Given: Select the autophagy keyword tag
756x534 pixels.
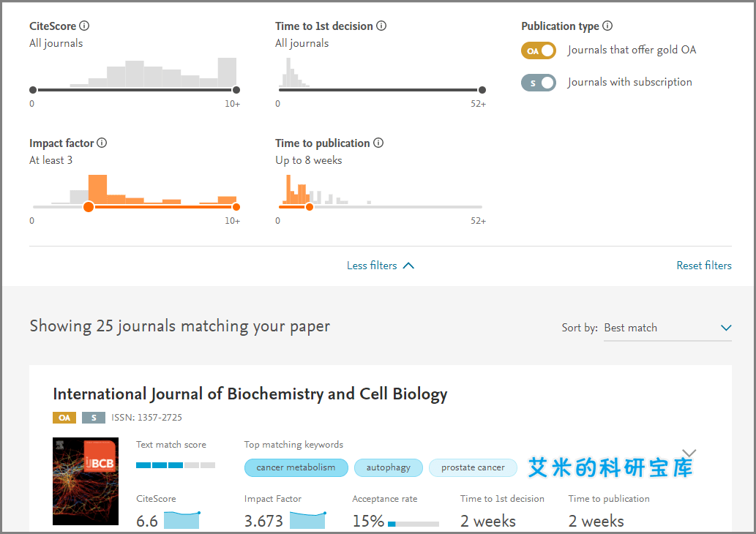Looking at the screenshot, I should (x=389, y=467).
